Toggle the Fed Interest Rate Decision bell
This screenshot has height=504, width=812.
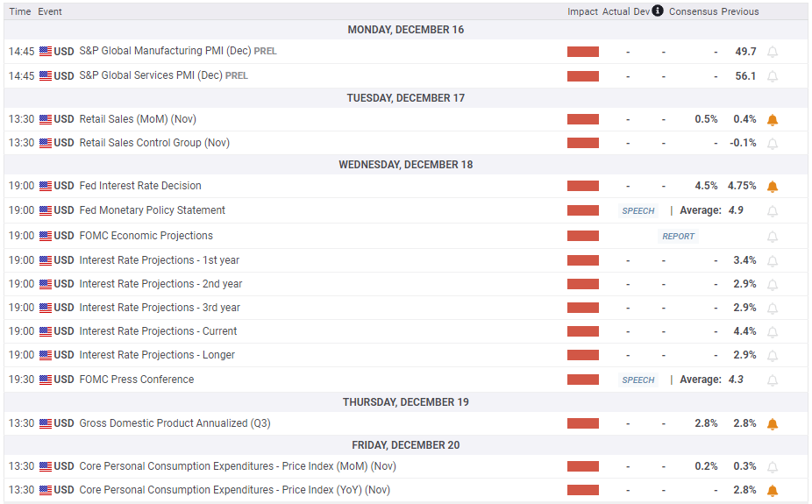point(773,186)
